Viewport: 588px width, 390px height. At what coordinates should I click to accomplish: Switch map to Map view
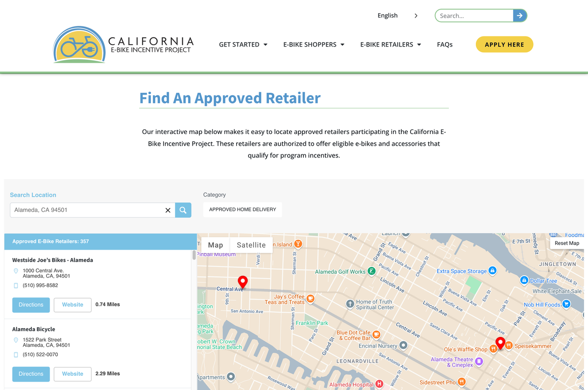click(216, 245)
